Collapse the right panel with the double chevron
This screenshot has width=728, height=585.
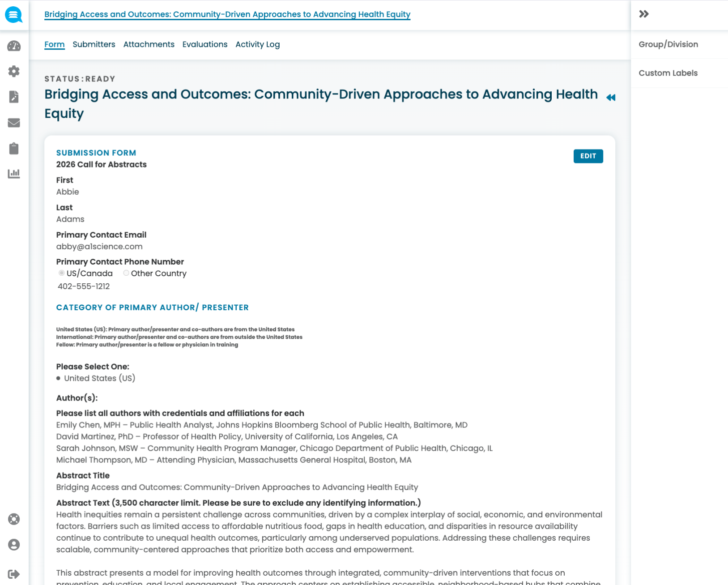[x=643, y=14]
